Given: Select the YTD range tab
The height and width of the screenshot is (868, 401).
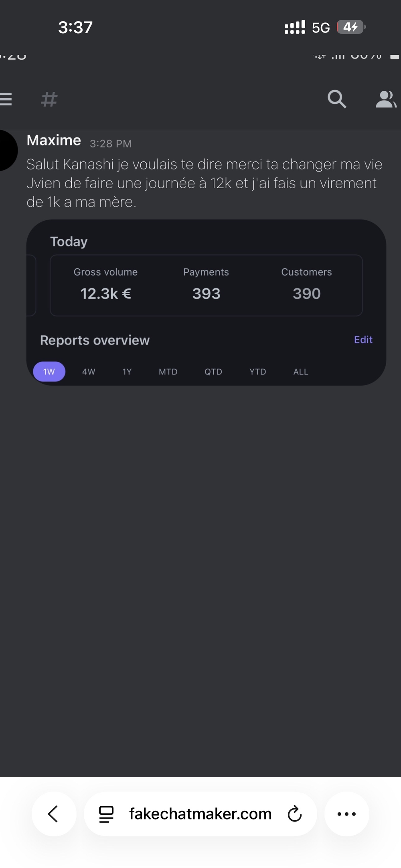Looking at the screenshot, I should 257,372.
